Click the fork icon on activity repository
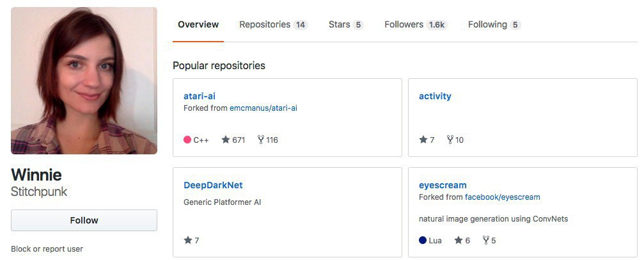The image size is (644, 260). point(450,140)
